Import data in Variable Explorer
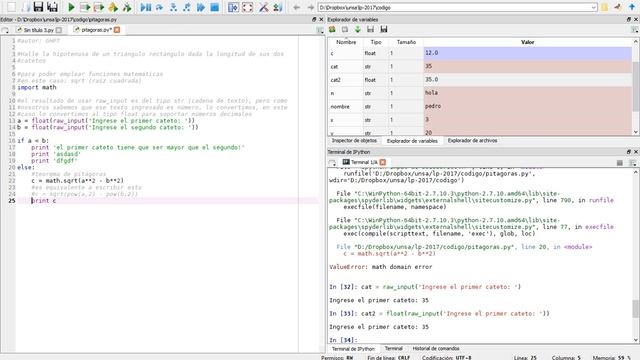Viewport: 640px width, 360px height. click(x=358, y=29)
